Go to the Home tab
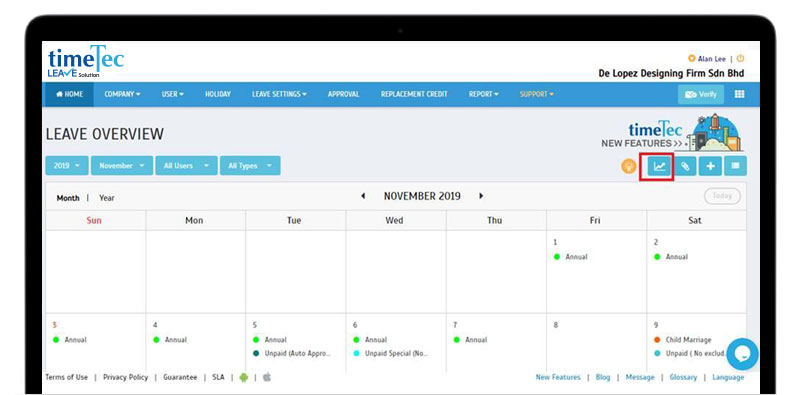 coord(69,94)
